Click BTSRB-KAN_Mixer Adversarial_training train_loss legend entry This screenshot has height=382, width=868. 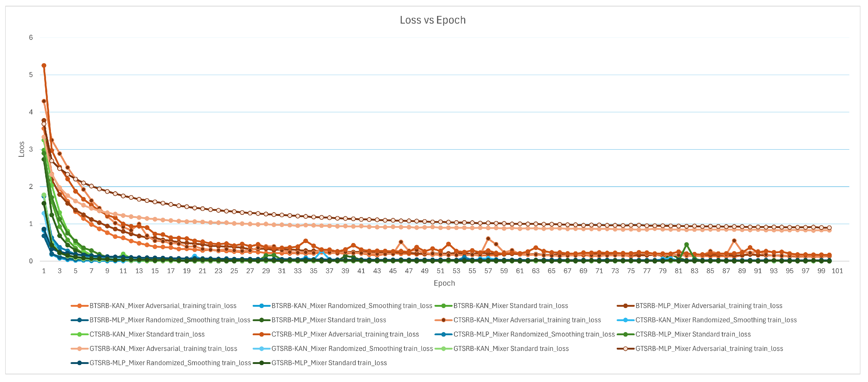(163, 306)
